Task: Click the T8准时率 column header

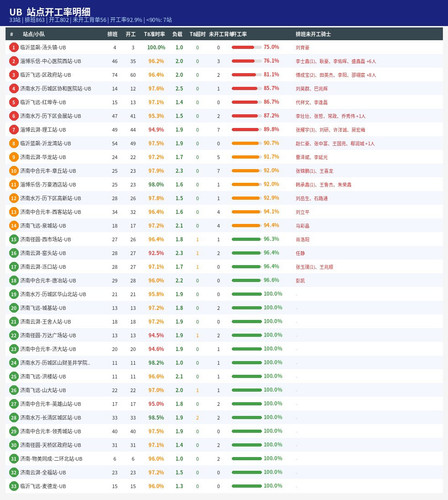Action: click(x=155, y=34)
